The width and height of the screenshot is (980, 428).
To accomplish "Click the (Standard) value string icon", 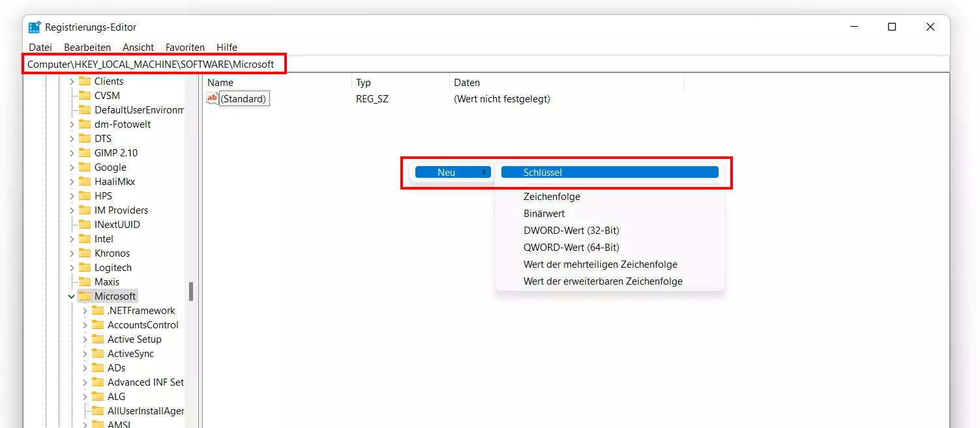I will [213, 98].
